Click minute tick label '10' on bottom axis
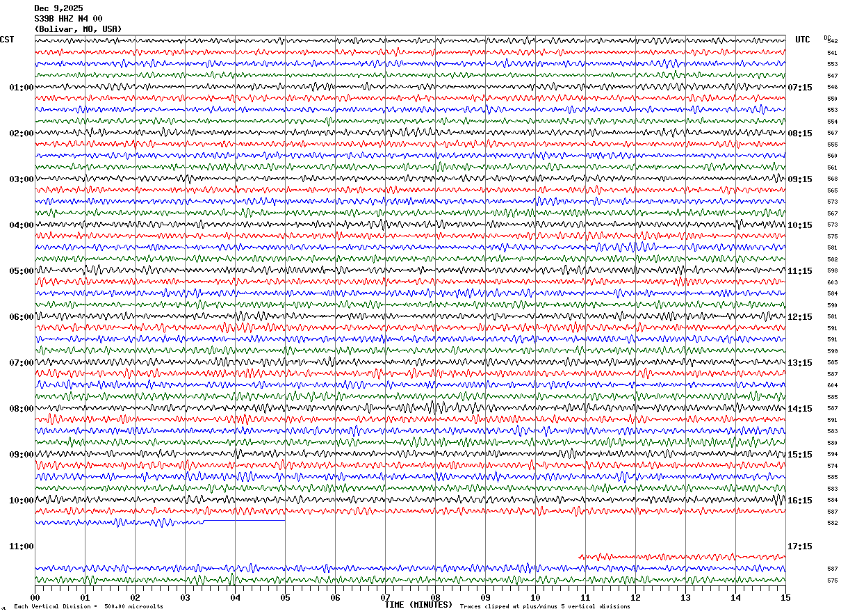 coord(535,597)
